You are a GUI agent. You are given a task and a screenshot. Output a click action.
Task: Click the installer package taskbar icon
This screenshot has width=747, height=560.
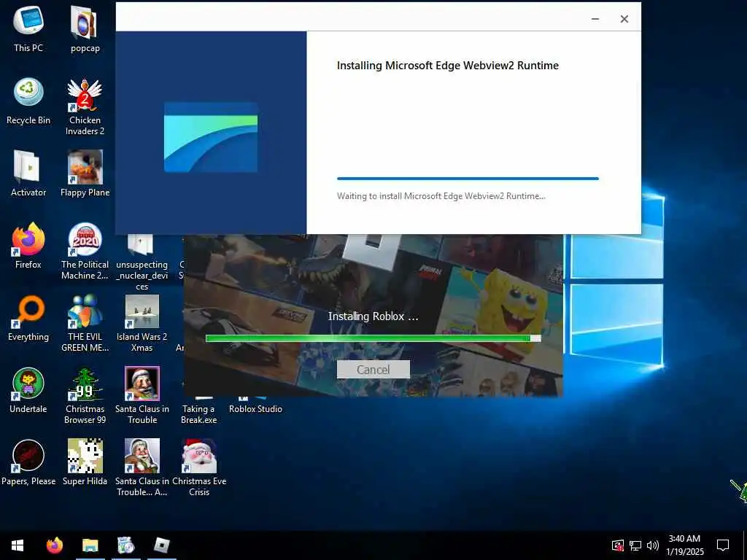(125, 545)
